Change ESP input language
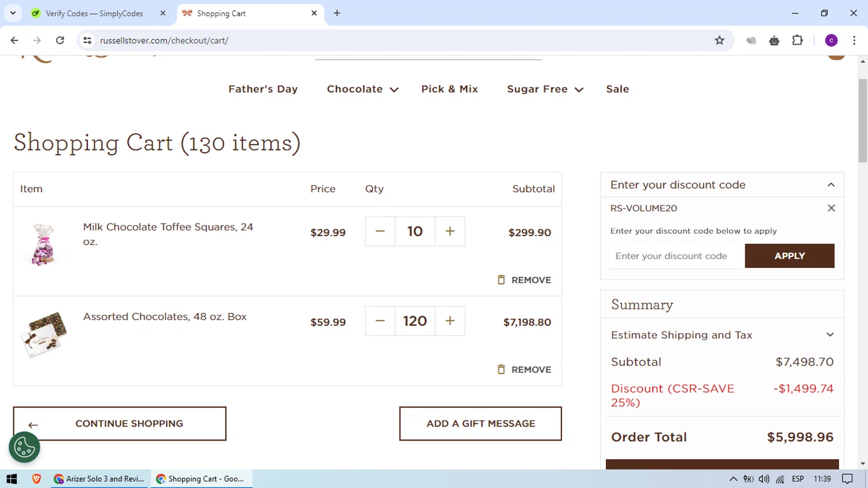The image size is (868, 488). point(797,479)
